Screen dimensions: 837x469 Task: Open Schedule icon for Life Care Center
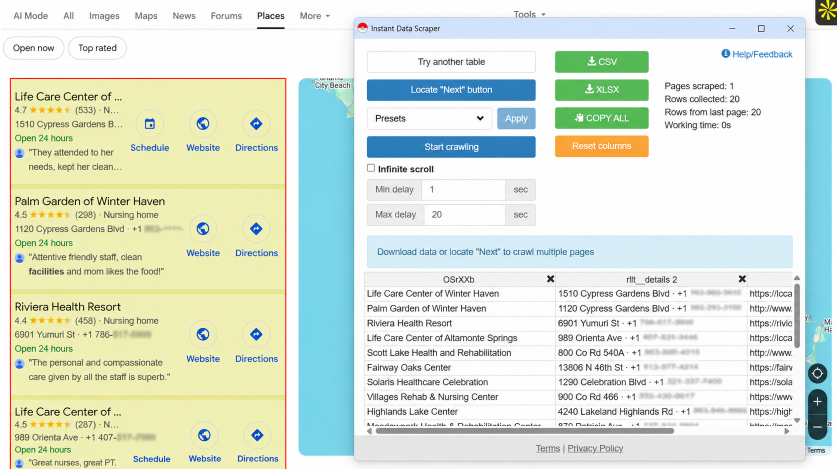coord(149,124)
